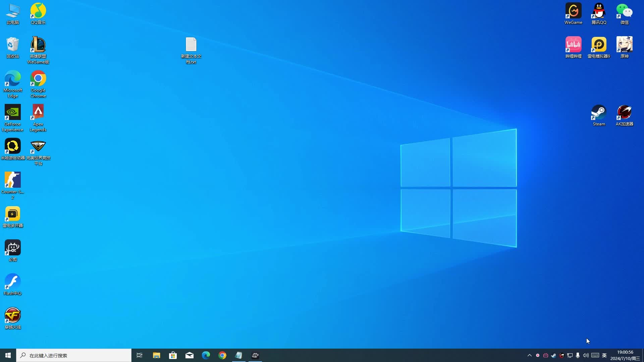The image size is (644, 362).
Task: Select the 回收站 recycle bin icon
Action: 13,48
